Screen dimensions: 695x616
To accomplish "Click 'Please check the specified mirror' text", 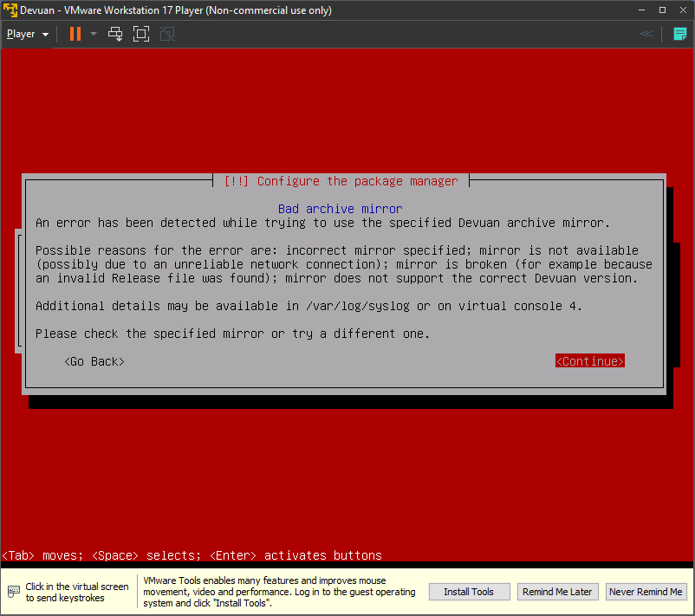I will pyautogui.click(x=232, y=334).
